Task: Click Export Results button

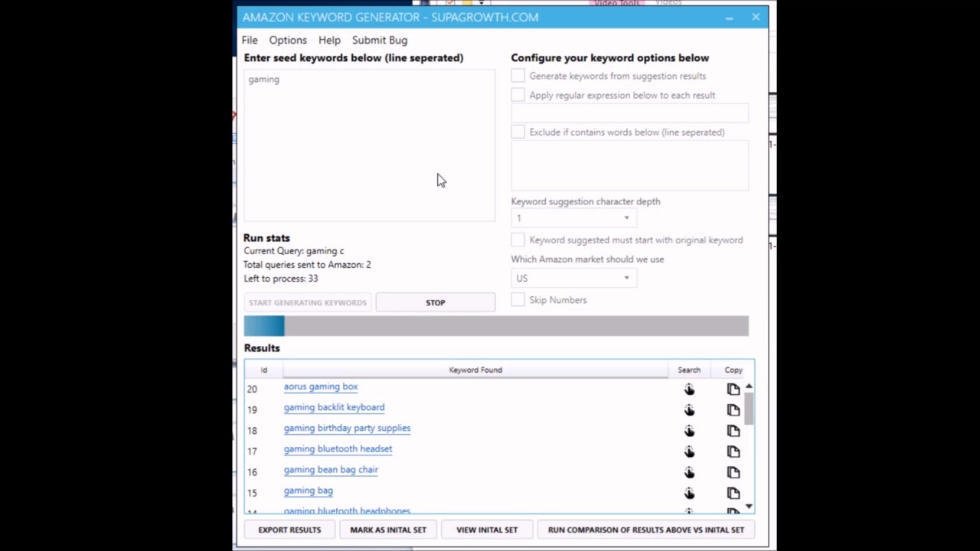Action: tap(289, 530)
